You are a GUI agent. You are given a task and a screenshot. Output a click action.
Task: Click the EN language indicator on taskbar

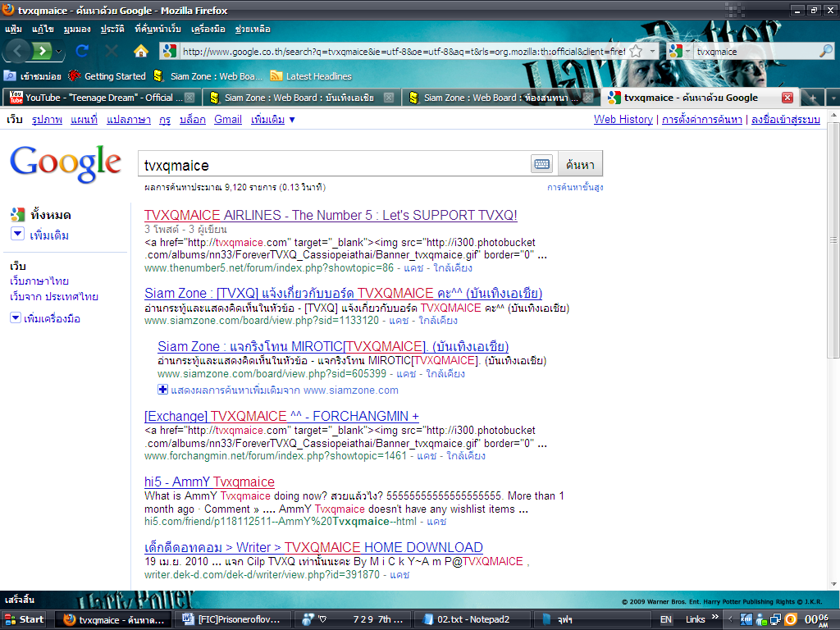click(x=666, y=619)
